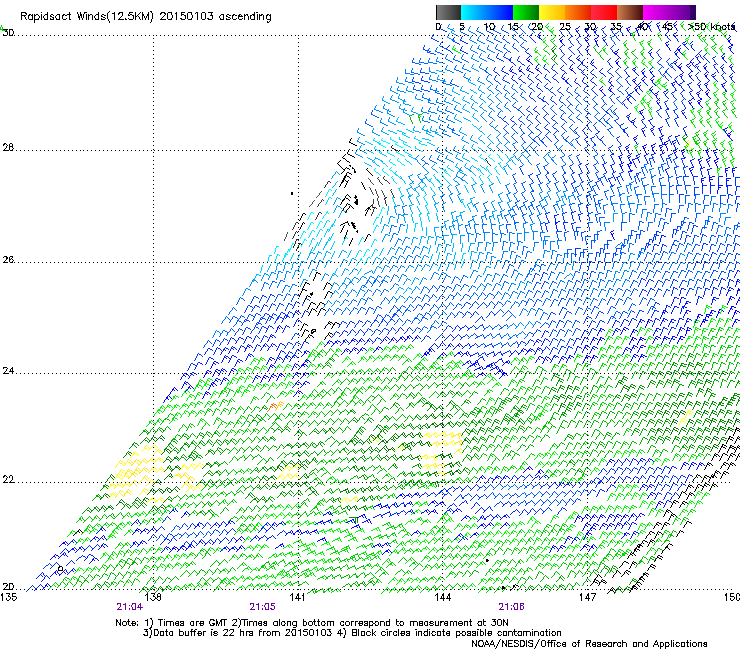Screen dimensions: 740x650
Task: Click the 'NOAA/NESDIS/Office of Research and Applications' credit
Action: [589, 644]
